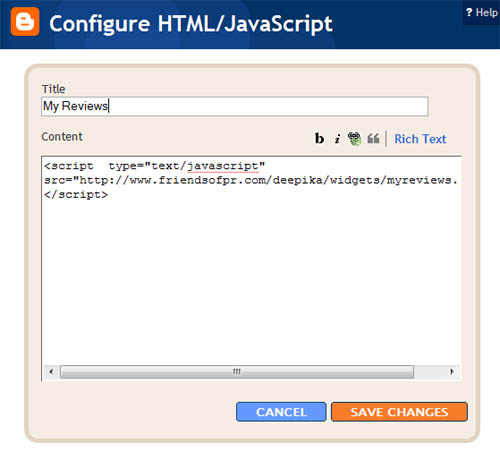Click the CANCEL button

click(x=281, y=412)
